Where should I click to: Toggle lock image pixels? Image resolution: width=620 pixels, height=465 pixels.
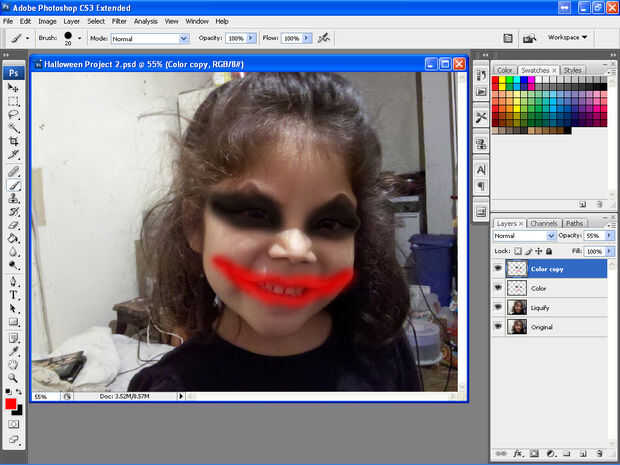[x=528, y=251]
